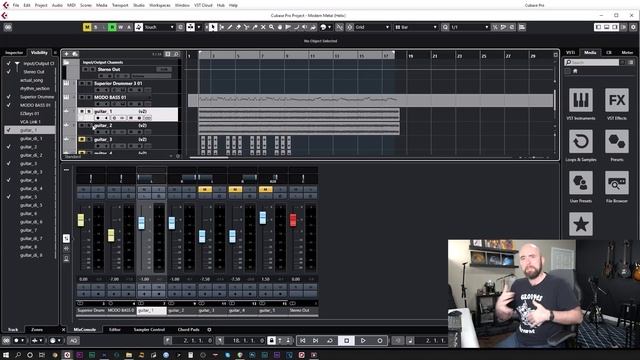The image size is (640, 360).
Task: Select the Range Selection tool
Action: (222, 27)
